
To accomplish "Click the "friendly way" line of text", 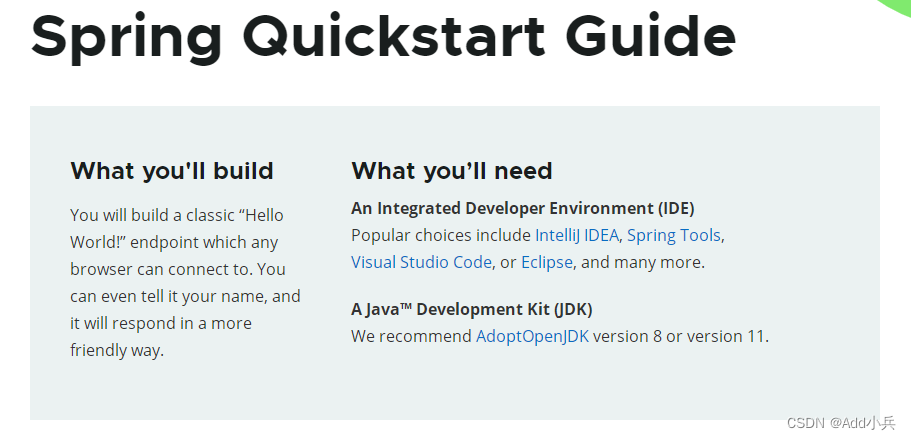I will click(x=116, y=350).
